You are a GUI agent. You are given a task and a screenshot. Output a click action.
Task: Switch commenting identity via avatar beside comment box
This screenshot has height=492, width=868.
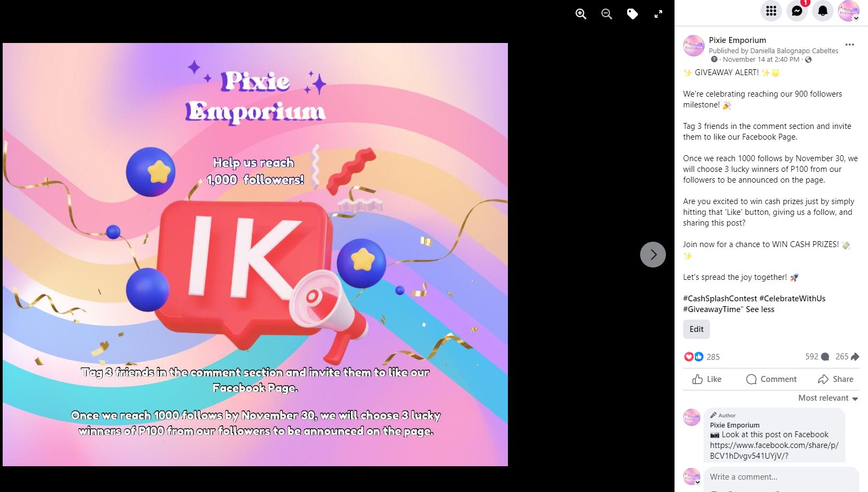point(692,476)
